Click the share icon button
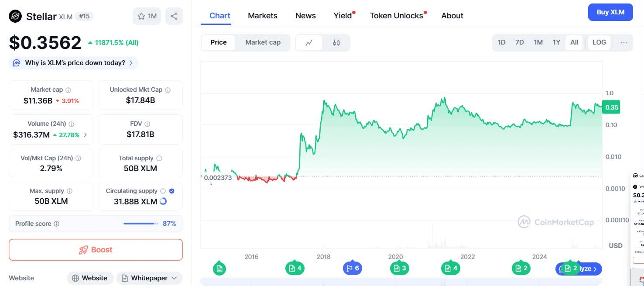This screenshot has height=286, width=644. coord(174,16)
